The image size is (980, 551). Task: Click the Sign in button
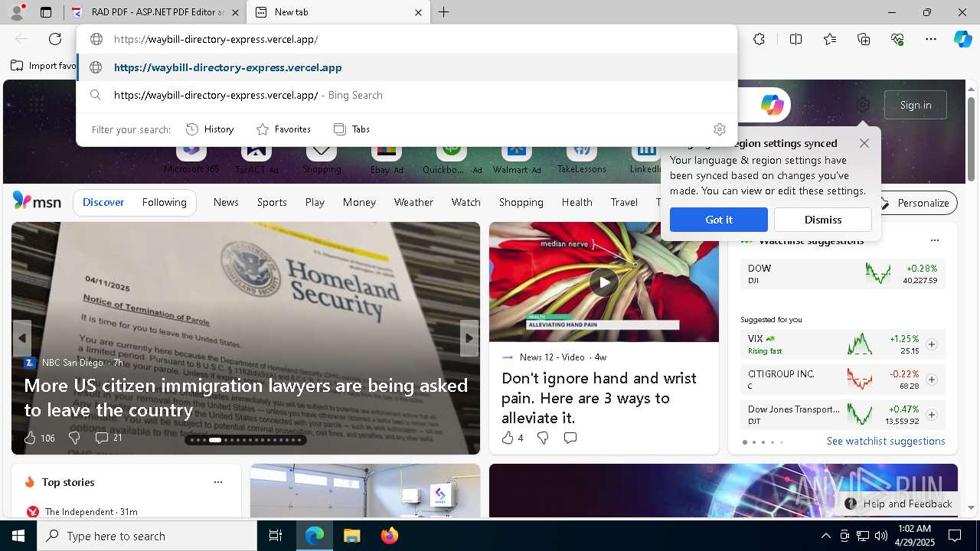(916, 105)
